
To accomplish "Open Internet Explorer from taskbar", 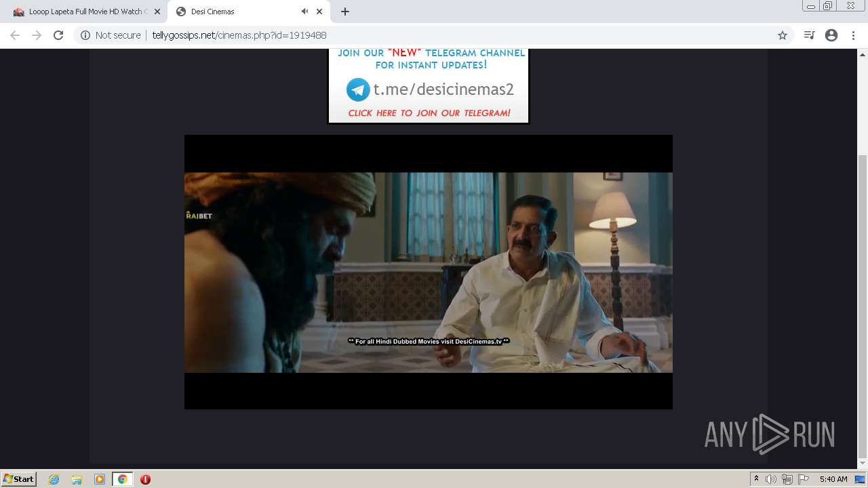I will coord(54,479).
